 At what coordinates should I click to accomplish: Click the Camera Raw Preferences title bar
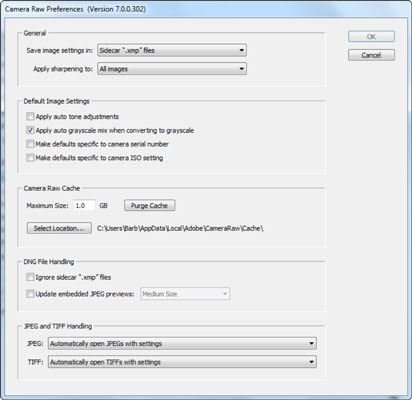pyautogui.click(x=206, y=9)
